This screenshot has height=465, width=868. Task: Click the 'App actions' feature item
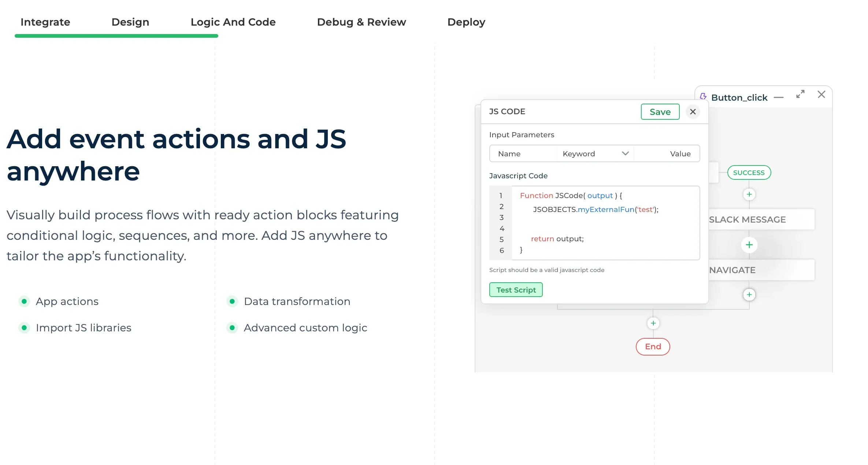tap(59, 301)
